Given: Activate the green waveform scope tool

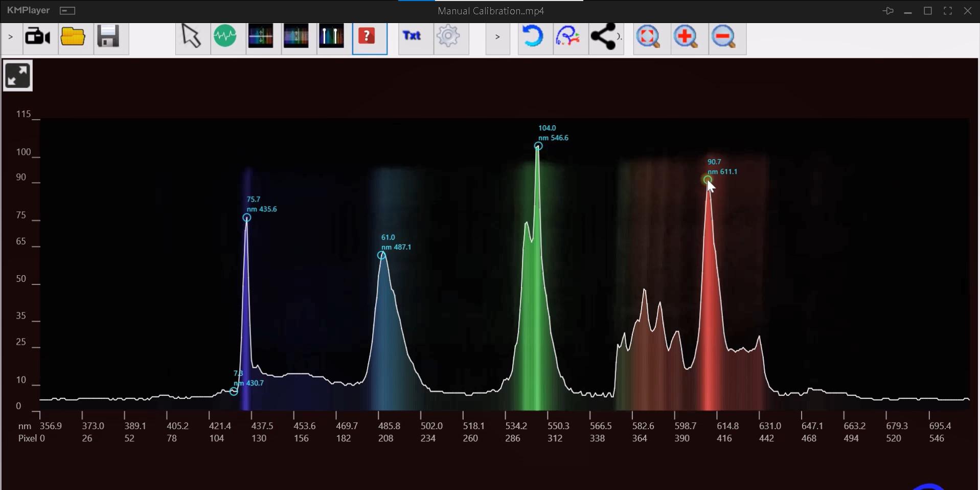Looking at the screenshot, I should pos(225,36).
